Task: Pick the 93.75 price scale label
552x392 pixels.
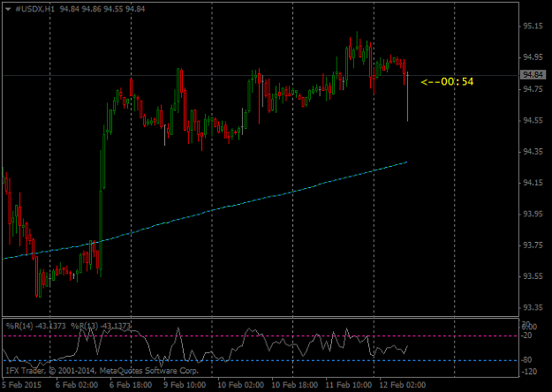Action: pyautogui.click(x=533, y=245)
